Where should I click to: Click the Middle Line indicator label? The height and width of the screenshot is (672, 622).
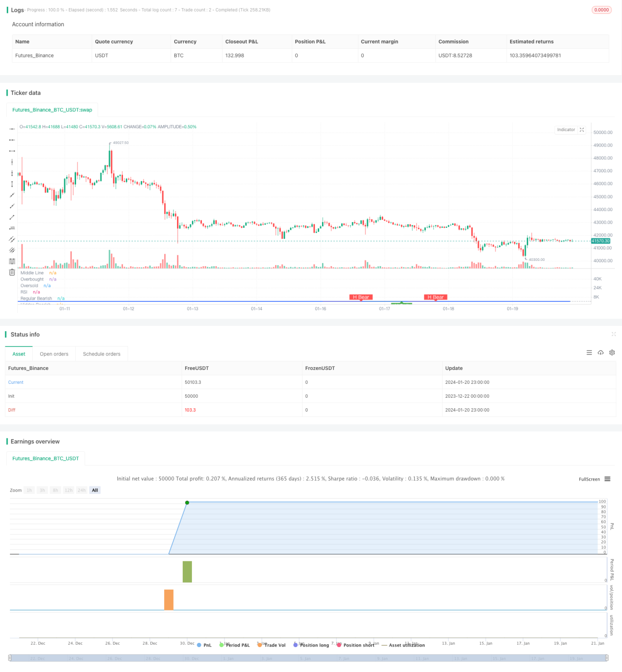pos(32,273)
